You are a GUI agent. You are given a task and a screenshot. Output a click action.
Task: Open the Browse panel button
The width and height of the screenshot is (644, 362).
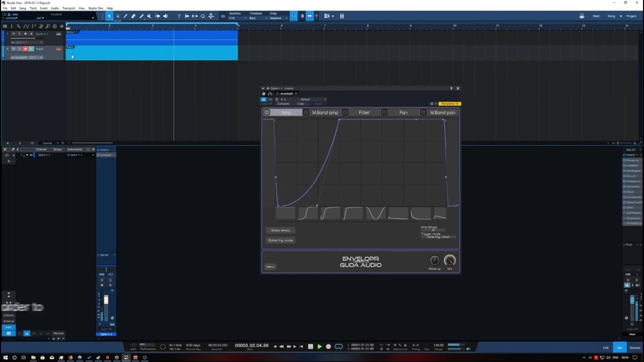pyautogui.click(x=635, y=348)
